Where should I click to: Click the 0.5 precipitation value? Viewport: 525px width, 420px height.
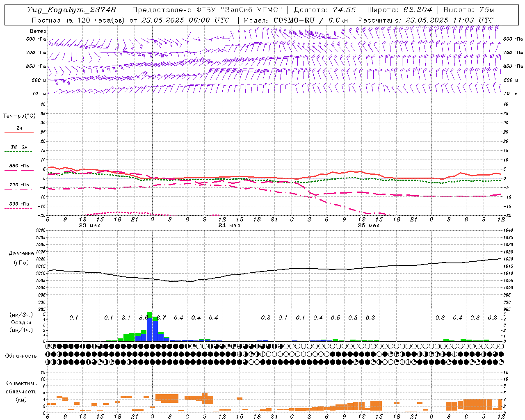(x=336, y=318)
